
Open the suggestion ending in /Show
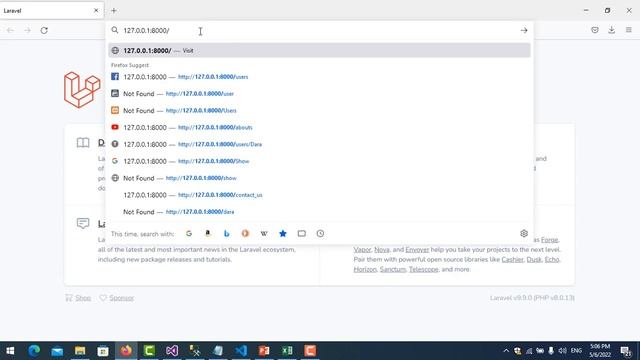coord(319,161)
